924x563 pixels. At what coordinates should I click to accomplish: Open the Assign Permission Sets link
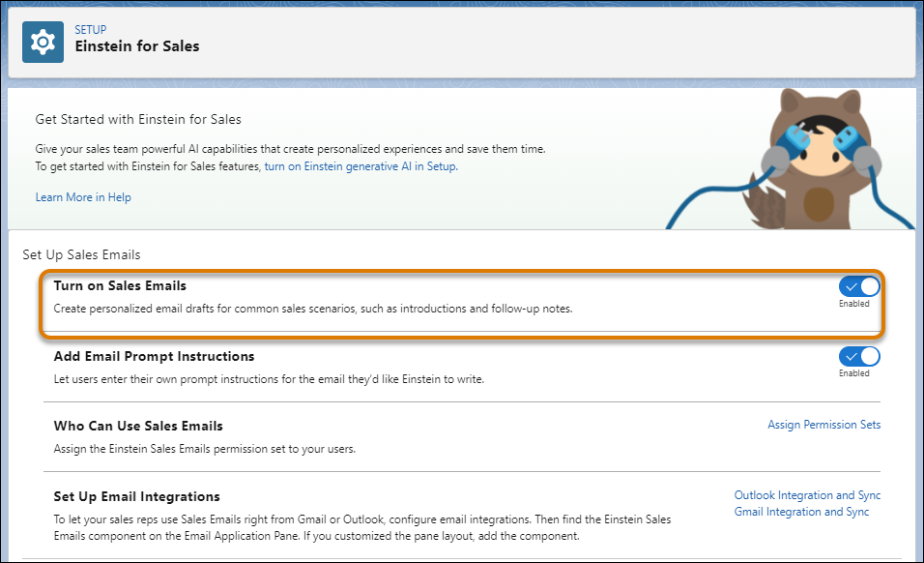click(823, 425)
